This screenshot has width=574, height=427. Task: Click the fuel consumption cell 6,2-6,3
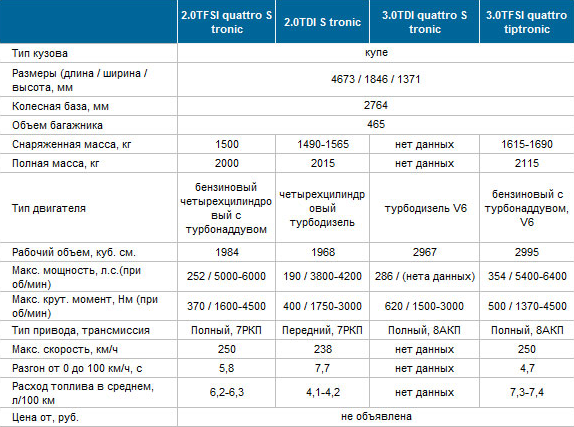pos(226,392)
